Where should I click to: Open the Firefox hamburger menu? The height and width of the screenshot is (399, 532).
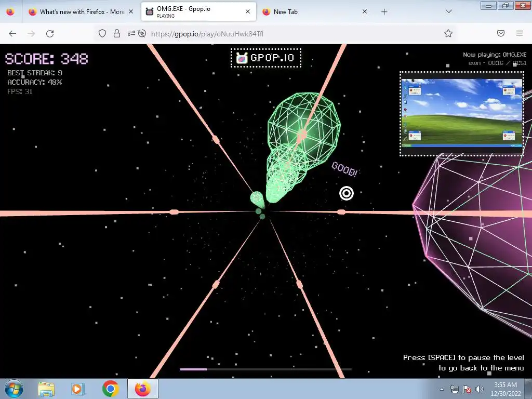520,33
